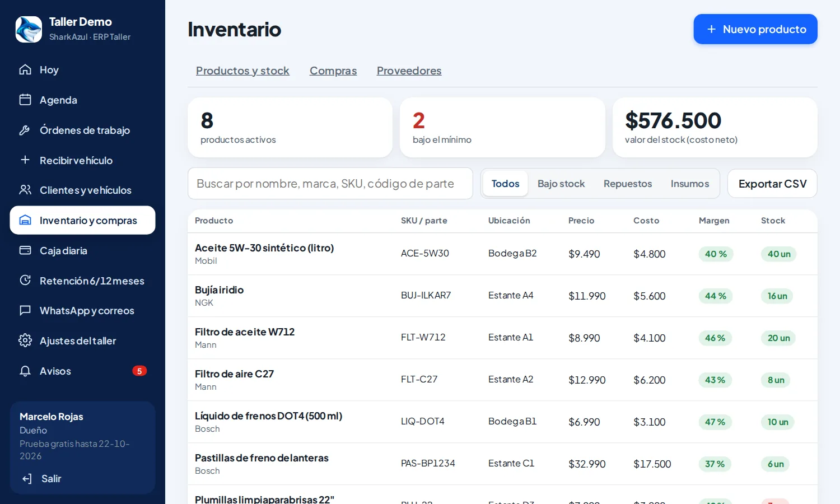The width and height of the screenshot is (840, 504).
Task: Select Pastillas de freno delanteras
Action: pos(262,458)
